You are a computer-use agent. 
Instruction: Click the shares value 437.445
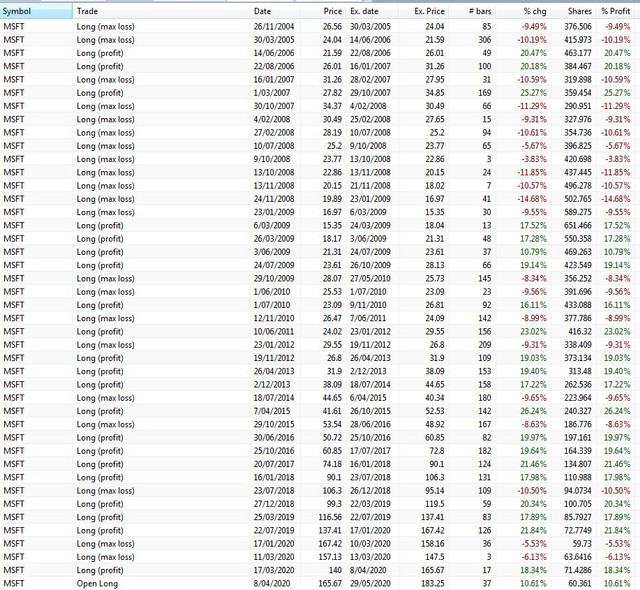click(x=578, y=173)
